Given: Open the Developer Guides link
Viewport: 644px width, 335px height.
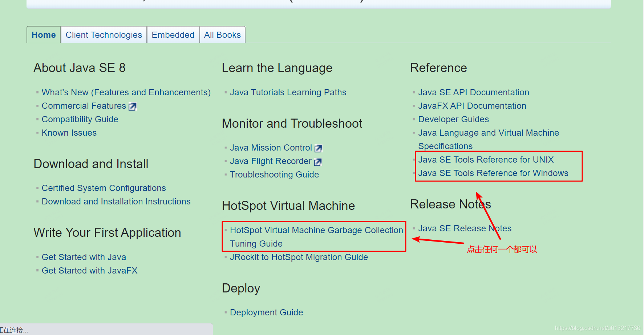Looking at the screenshot, I should click(x=454, y=119).
